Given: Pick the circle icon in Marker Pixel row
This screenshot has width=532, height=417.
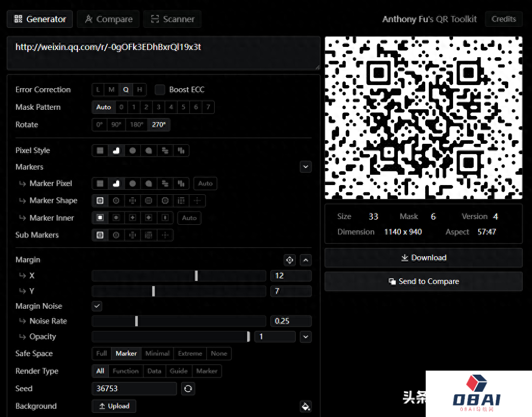Looking at the screenshot, I should tap(133, 184).
